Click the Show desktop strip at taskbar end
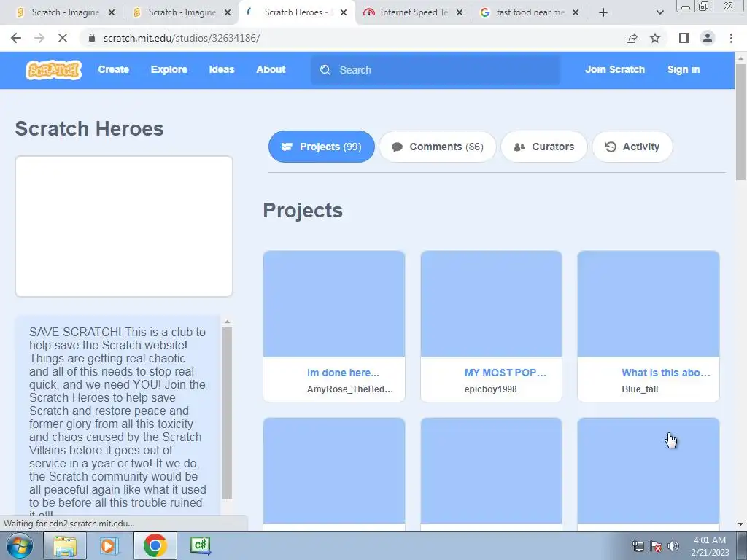This screenshot has width=747, height=560. [742, 545]
